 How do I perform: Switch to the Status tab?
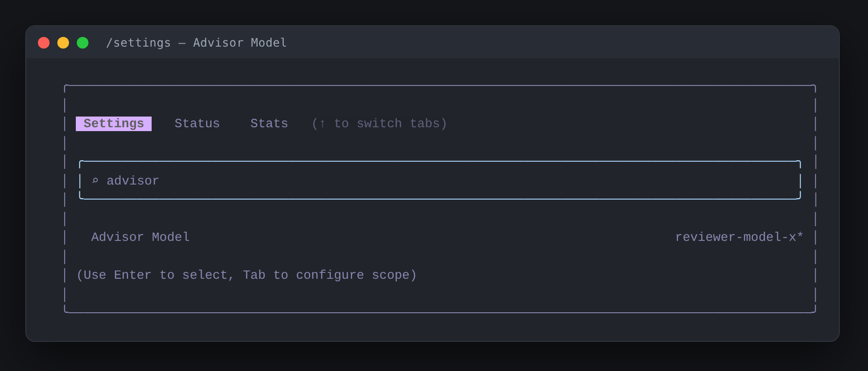point(197,124)
